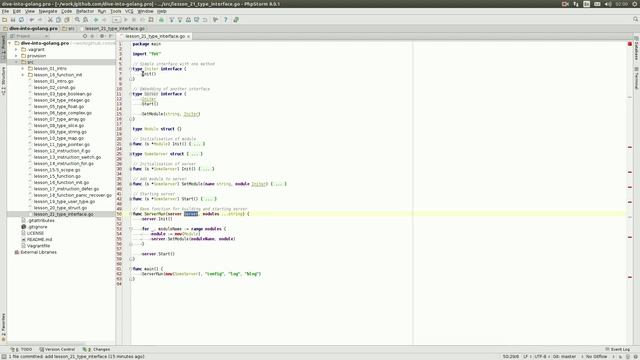The width and height of the screenshot is (640, 360).
Task: Click dive-into-golang.pro breadcrumb in navigation bar
Action: point(30,29)
